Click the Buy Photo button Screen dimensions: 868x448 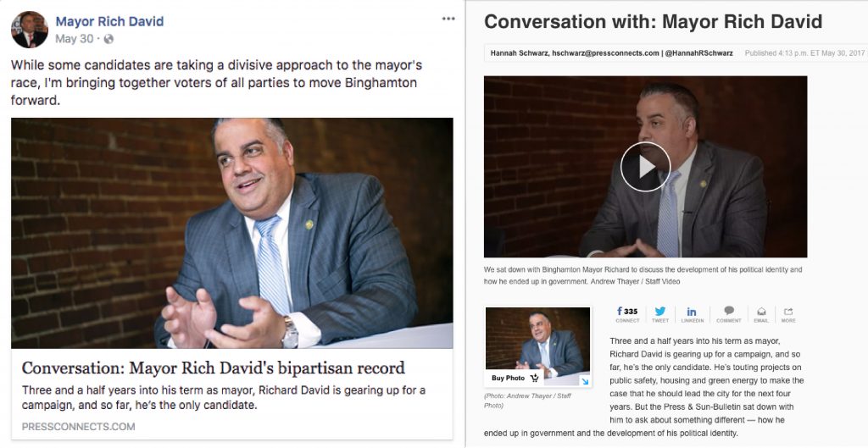[515, 379]
